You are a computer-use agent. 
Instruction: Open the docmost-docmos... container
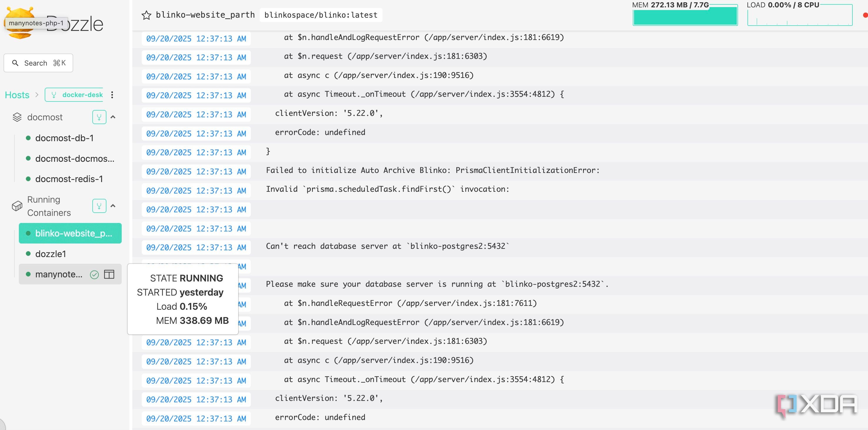pyautogui.click(x=75, y=159)
